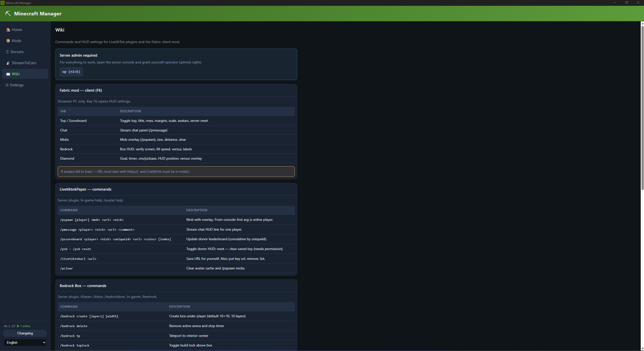Image resolution: width=644 pixels, height=351 pixels.
Task: Go to the Mods section
Action: pos(25,41)
